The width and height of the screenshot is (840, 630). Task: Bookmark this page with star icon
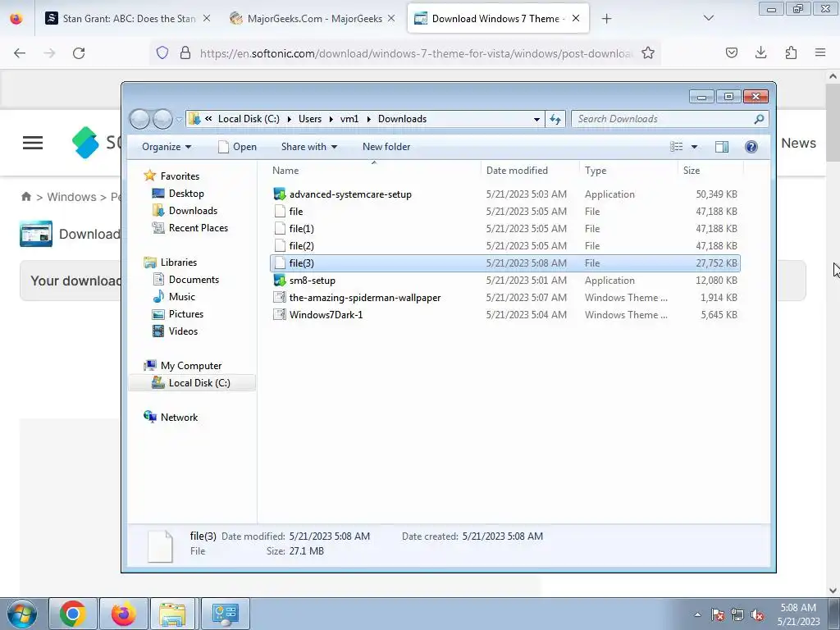[648, 53]
